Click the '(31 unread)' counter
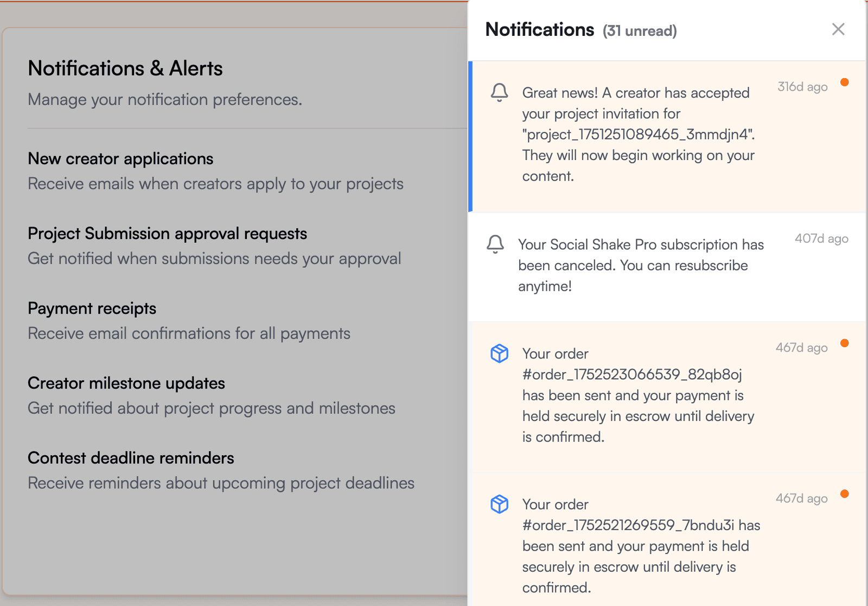 pos(640,31)
